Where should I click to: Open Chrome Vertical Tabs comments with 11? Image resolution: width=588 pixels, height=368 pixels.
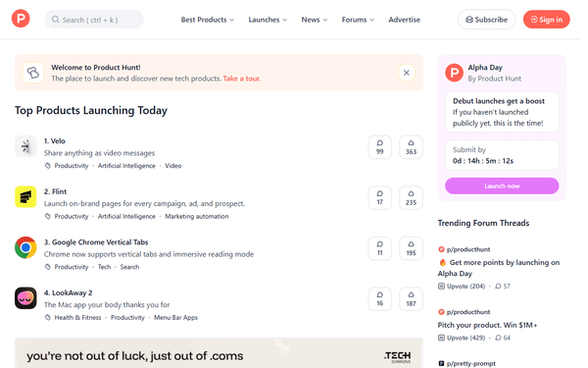pos(379,248)
